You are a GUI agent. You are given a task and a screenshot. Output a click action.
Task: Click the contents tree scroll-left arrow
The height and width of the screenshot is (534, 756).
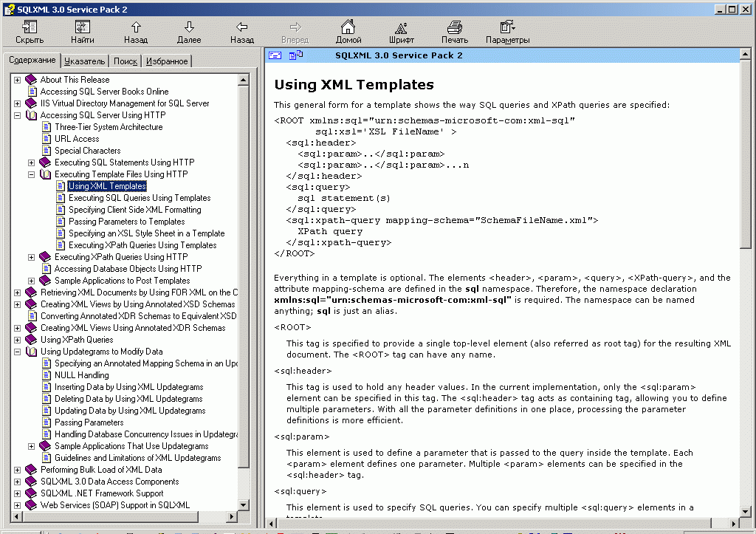(x=16, y=516)
